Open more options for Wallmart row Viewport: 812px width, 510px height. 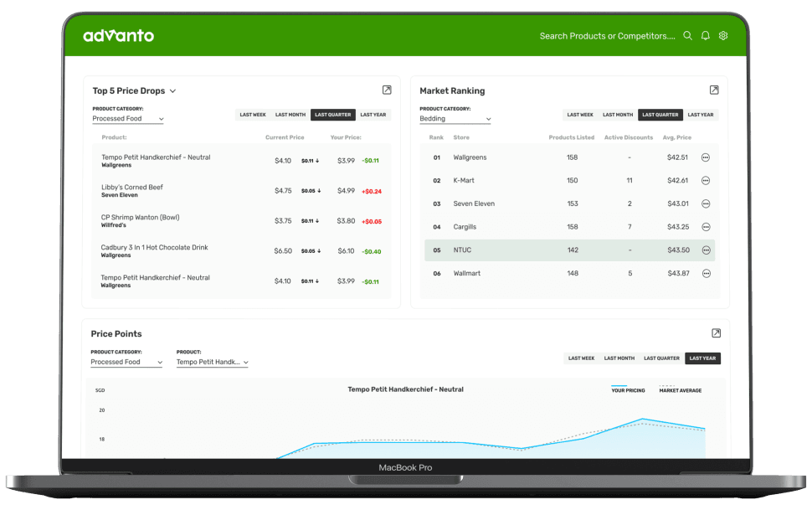point(707,273)
